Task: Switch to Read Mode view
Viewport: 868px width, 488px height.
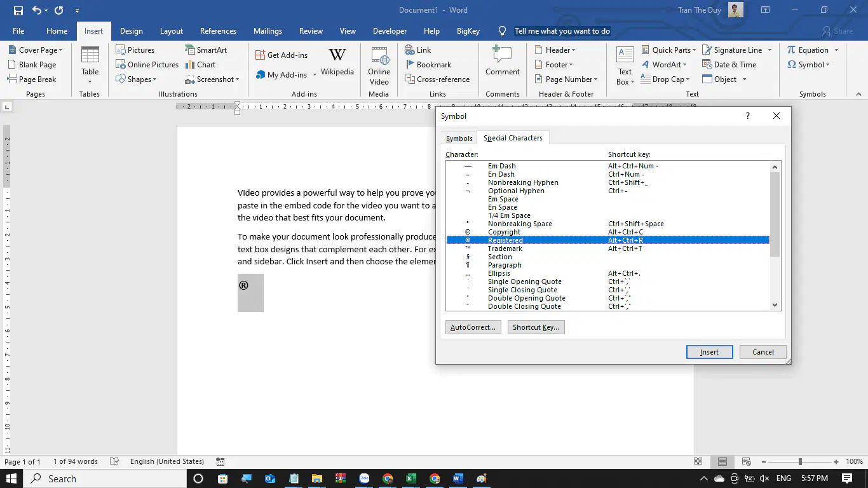Action: point(698,462)
